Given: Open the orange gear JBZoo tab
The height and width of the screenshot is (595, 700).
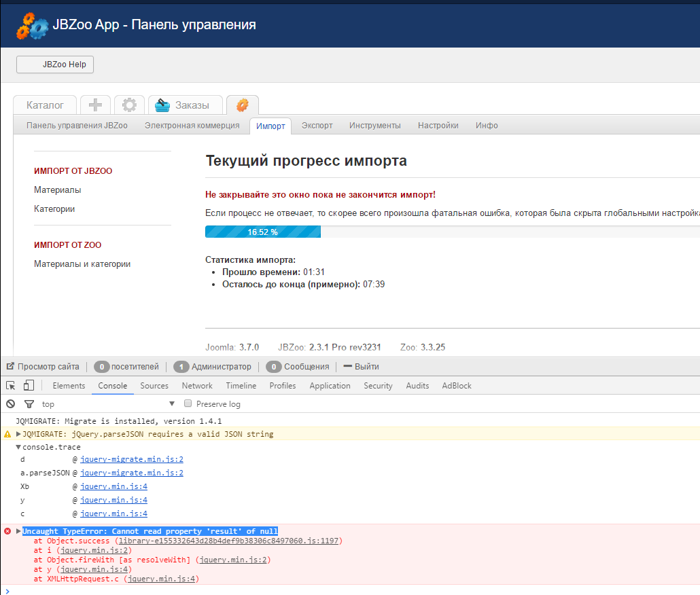Looking at the screenshot, I should tap(242, 105).
